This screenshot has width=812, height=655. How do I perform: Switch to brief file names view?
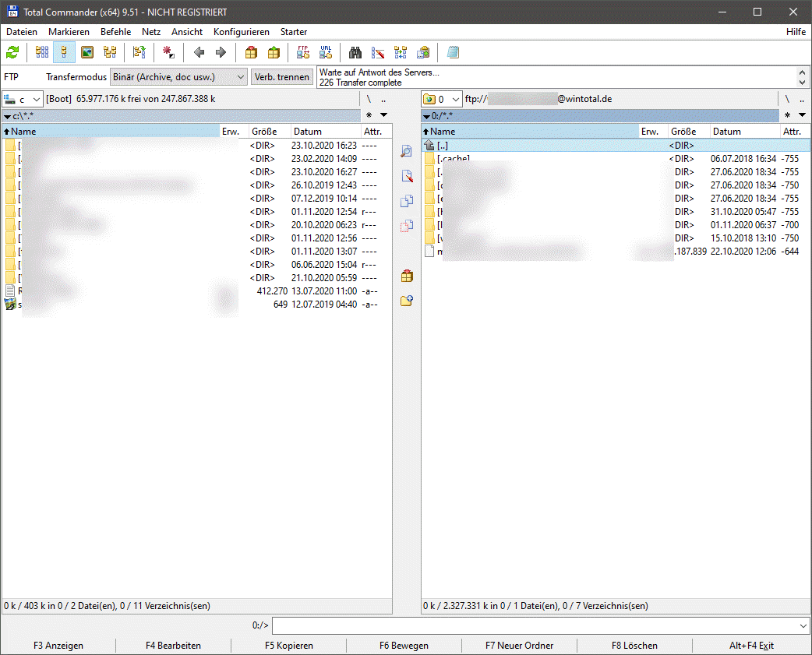coord(42,52)
